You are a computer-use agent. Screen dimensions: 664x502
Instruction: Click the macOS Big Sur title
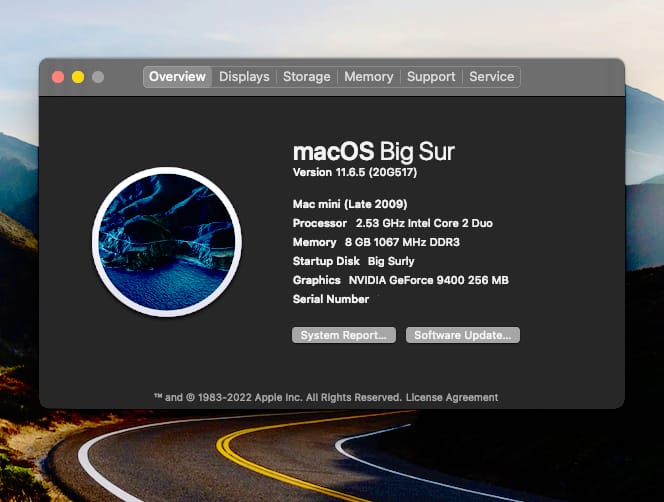point(374,152)
